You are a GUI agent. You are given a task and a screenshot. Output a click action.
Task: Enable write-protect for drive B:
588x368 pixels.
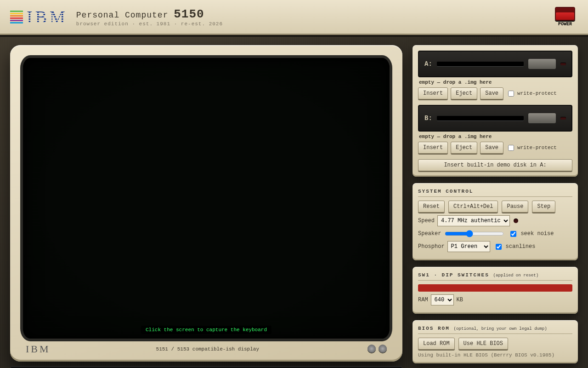pyautogui.click(x=511, y=148)
